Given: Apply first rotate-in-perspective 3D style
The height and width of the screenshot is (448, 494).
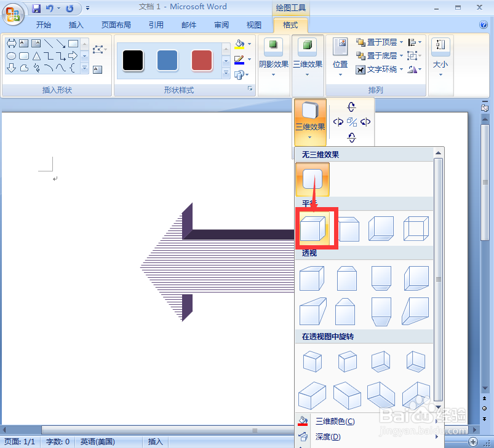Looking at the screenshot, I should pyautogui.click(x=313, y=361).
